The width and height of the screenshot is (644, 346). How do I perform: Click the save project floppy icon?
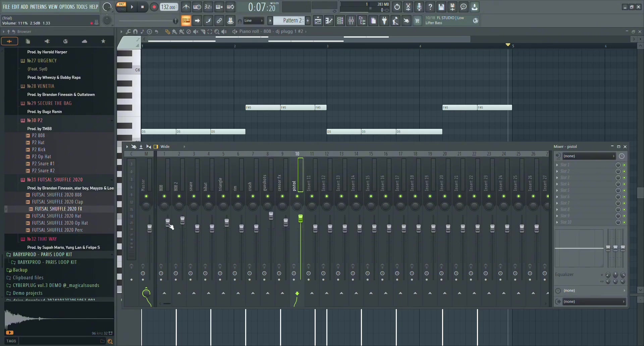click(441, 7)
